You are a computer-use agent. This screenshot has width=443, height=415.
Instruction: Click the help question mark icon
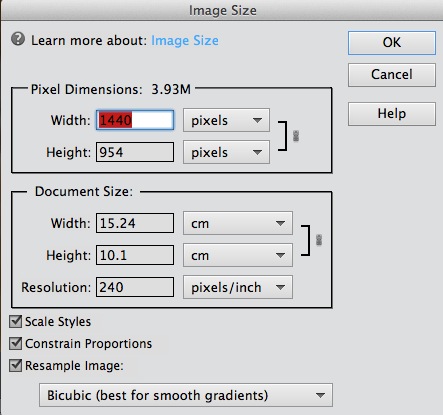(x=18, y=39)
